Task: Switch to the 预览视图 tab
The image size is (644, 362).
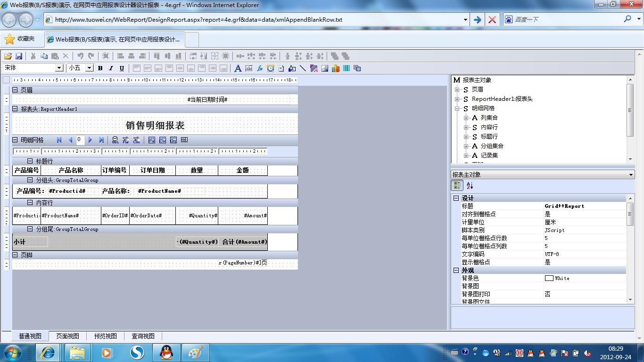Action: coord(105,336)
